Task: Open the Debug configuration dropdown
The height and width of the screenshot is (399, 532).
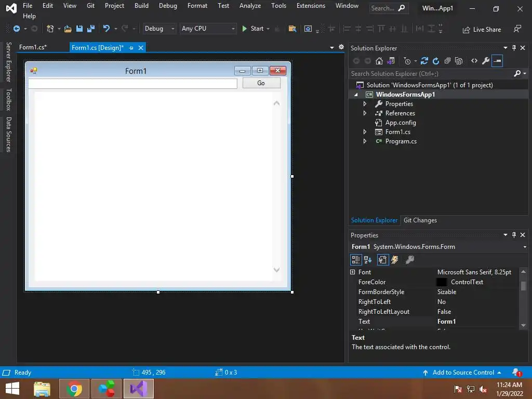Action: point(159,29)
